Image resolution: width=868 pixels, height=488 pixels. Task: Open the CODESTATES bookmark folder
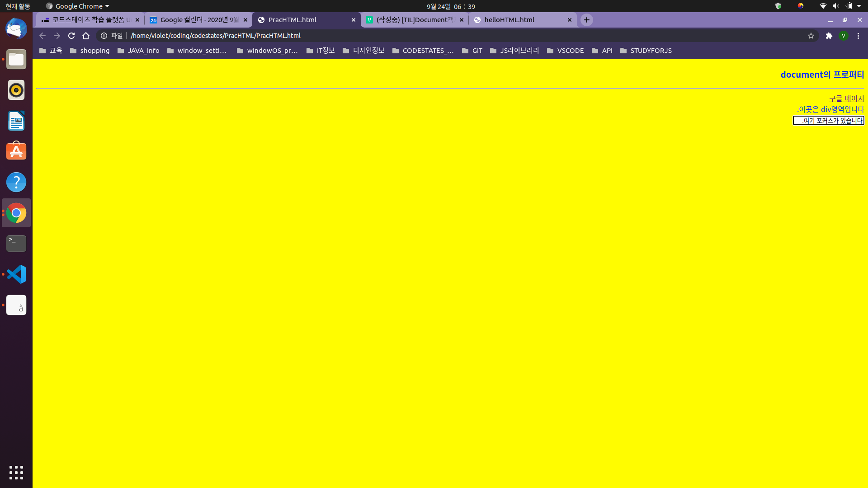(423, 51)
